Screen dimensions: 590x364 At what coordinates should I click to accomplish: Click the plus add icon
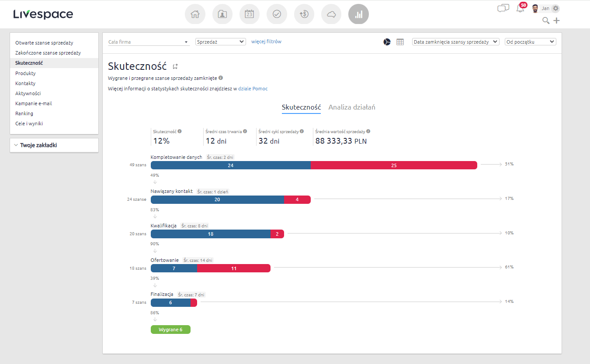tap(556, 21)
